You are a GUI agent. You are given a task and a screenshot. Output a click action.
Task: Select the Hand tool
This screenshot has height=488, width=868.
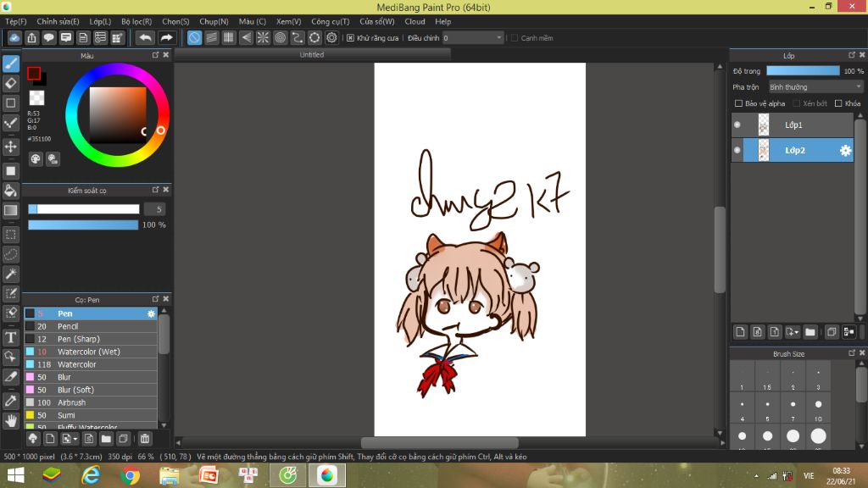click(11, 420)
